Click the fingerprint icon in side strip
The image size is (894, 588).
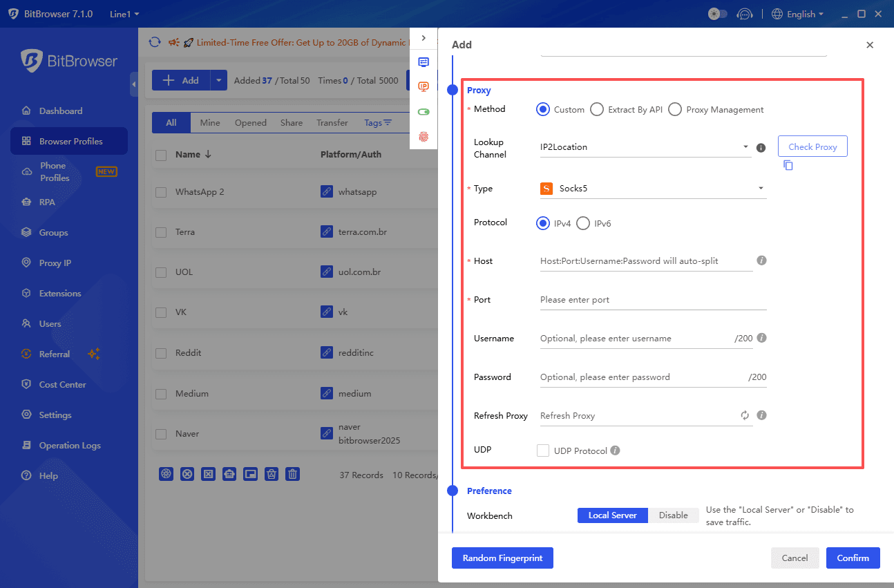point(424,137)
